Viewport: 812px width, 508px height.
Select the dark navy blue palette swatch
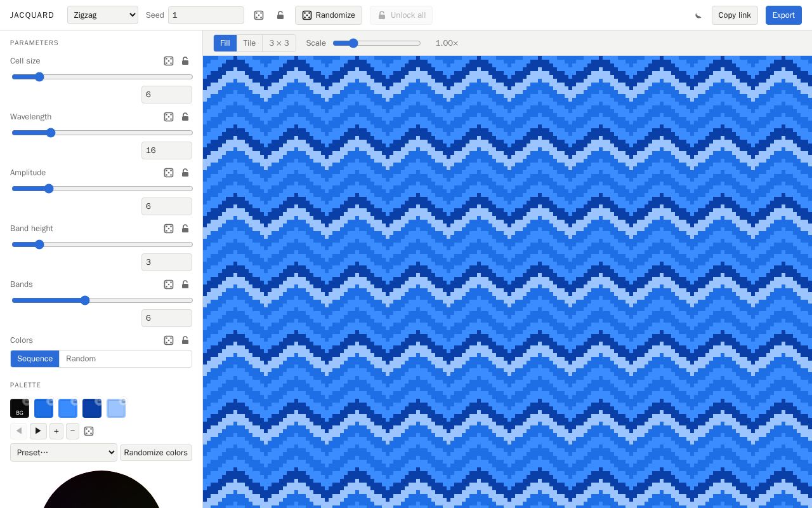pyautogui.click(x=92, y=408)
